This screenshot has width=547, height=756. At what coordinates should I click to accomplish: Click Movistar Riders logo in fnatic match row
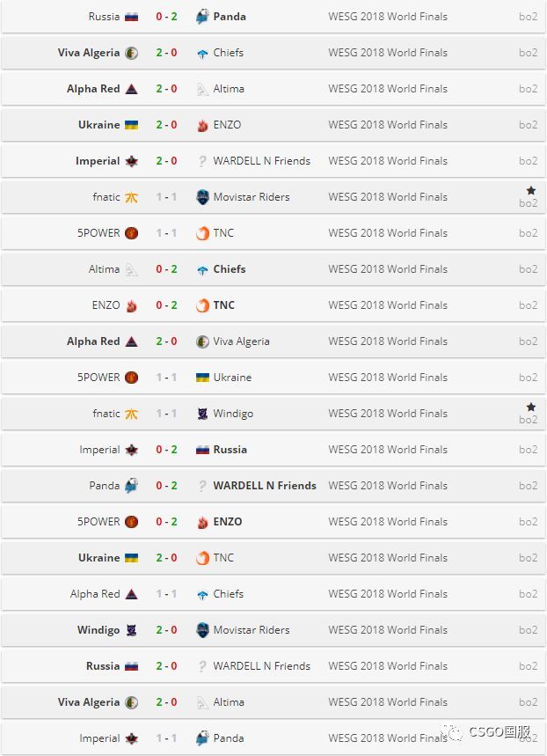202,197
